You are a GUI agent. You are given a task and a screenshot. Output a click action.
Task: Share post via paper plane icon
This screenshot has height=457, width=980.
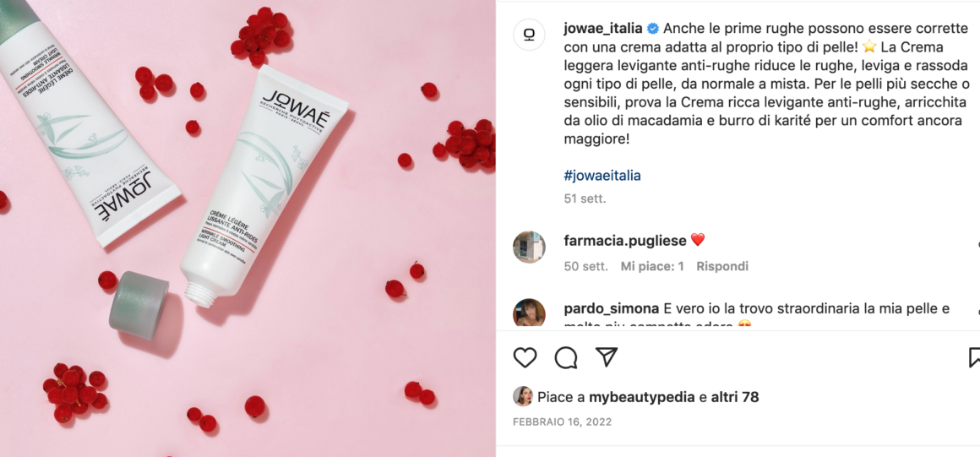(607, 357)
